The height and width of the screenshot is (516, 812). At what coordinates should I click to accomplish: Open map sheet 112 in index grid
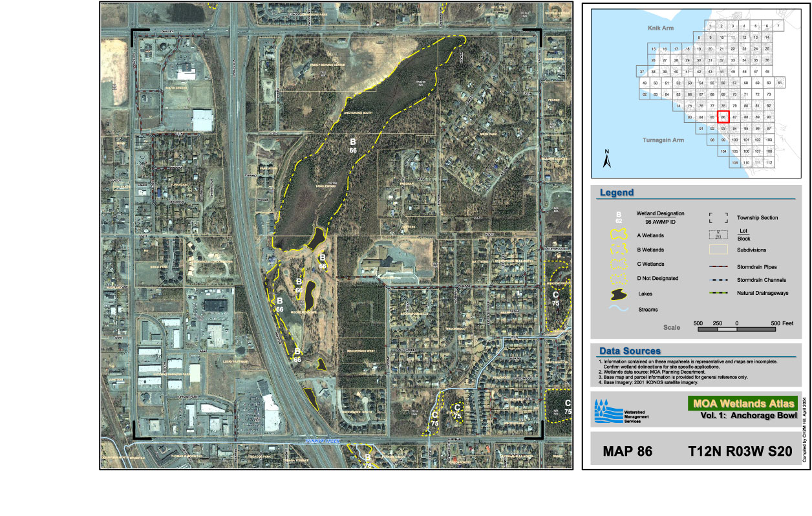click(769, 162)
